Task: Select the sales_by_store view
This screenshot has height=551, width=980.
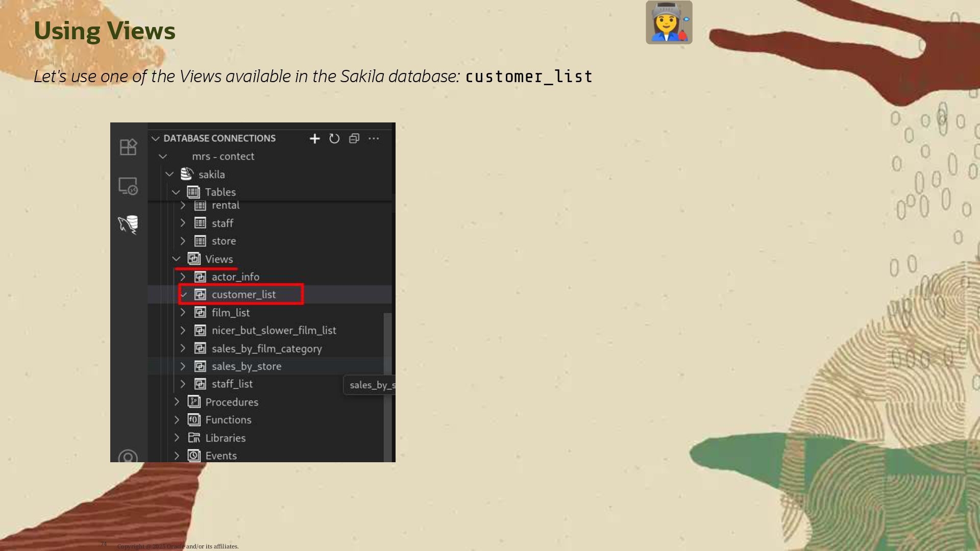Action: [x=247, y=366]
